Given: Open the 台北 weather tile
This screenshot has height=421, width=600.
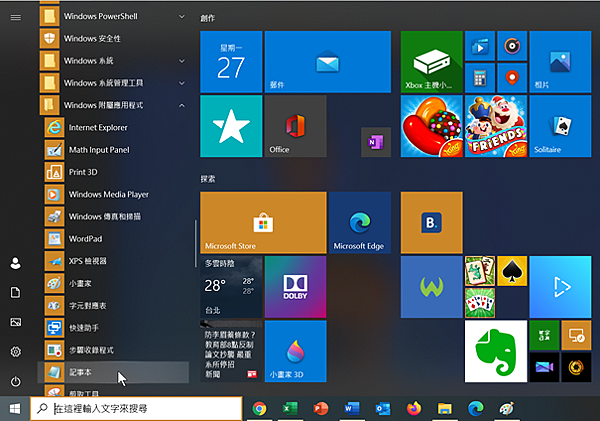Looking at the screenshot, I should [x=231, y=287].
